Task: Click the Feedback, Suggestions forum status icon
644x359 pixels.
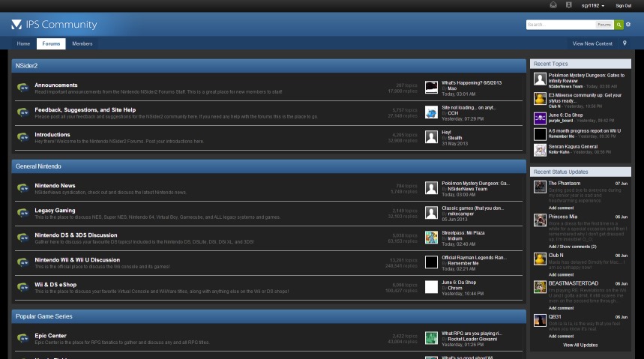Action: [x=23, y=112]
